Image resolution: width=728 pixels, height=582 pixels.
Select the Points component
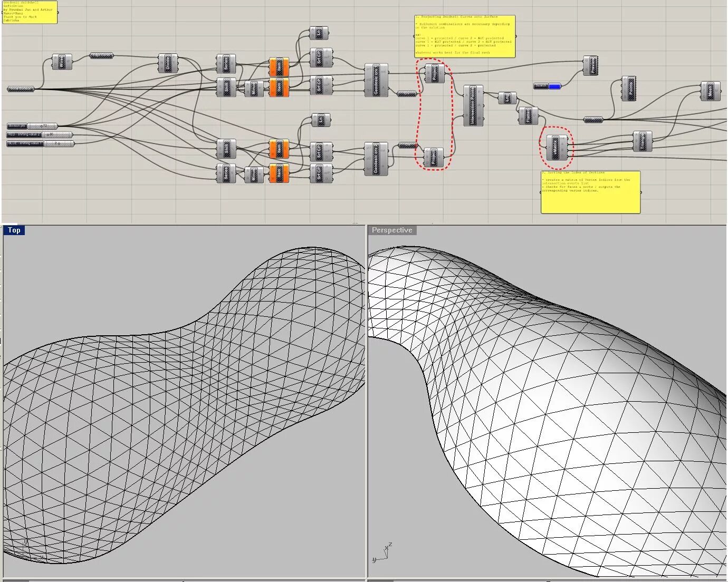pyautogui.click(x=628, y=89)
